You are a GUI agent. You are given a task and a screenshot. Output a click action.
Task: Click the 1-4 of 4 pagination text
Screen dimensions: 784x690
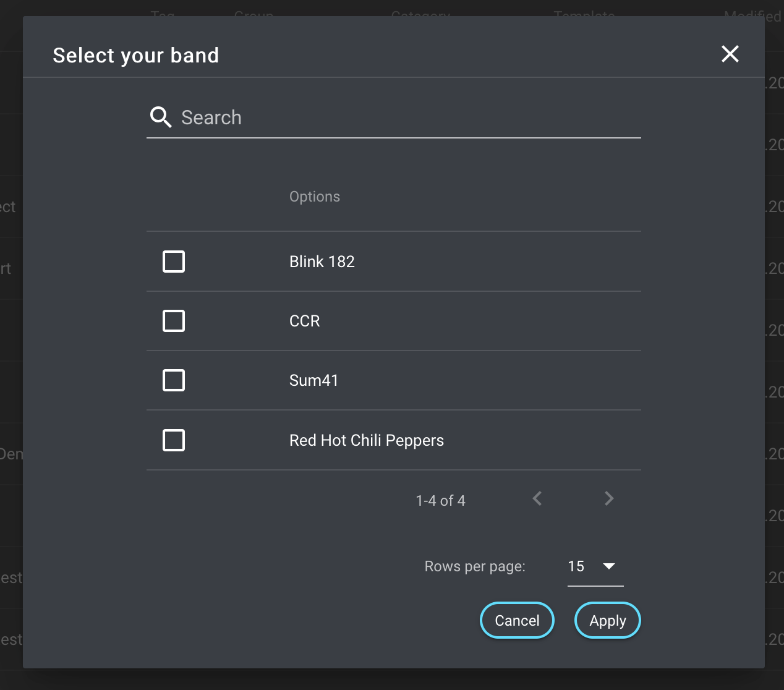click(x=440, y=501)
